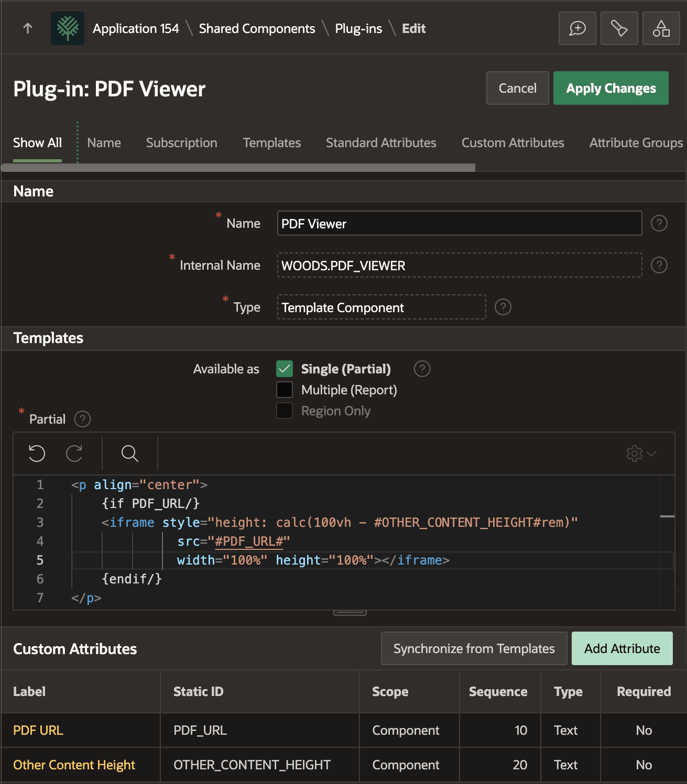Go to Shared Components breadcrumb
The height and width of the screenshot is (784, 687).
(x=257, y=29)
